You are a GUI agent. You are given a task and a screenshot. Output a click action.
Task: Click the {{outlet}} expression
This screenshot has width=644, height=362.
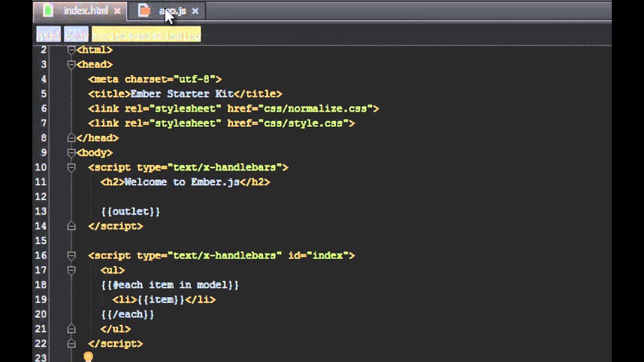(130, 211)
